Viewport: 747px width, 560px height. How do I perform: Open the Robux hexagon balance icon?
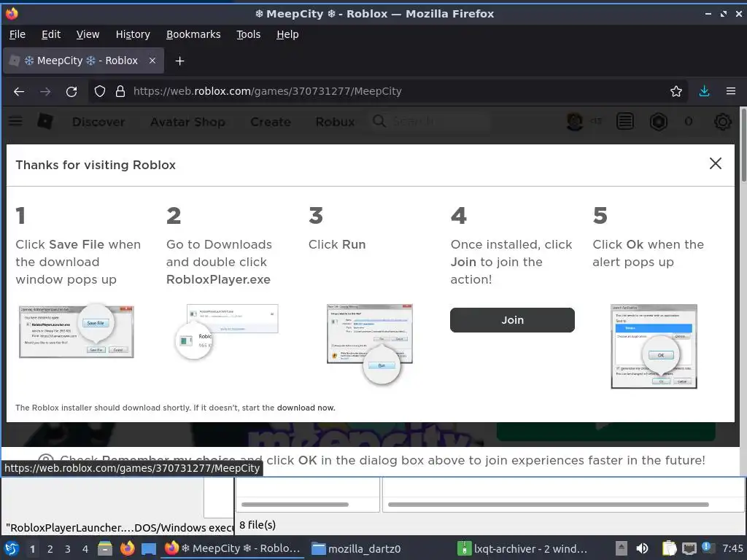coord(659,122)
